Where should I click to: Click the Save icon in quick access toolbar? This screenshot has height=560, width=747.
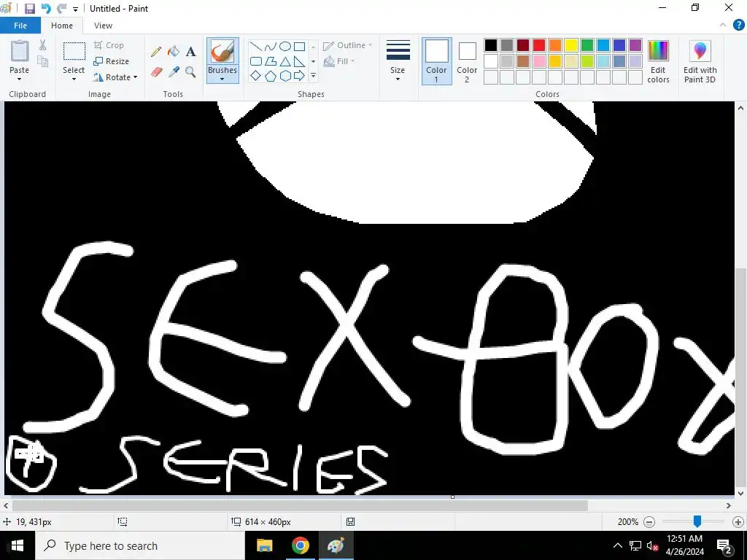click(29, 9)
